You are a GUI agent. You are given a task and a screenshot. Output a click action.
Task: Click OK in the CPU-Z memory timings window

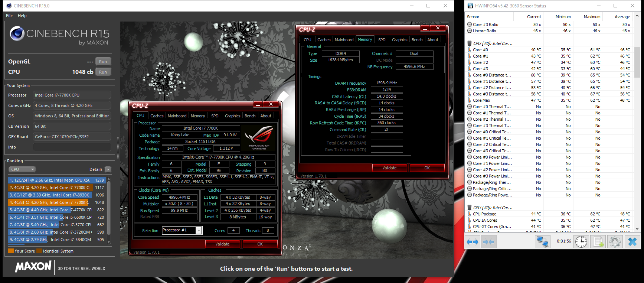427,168
